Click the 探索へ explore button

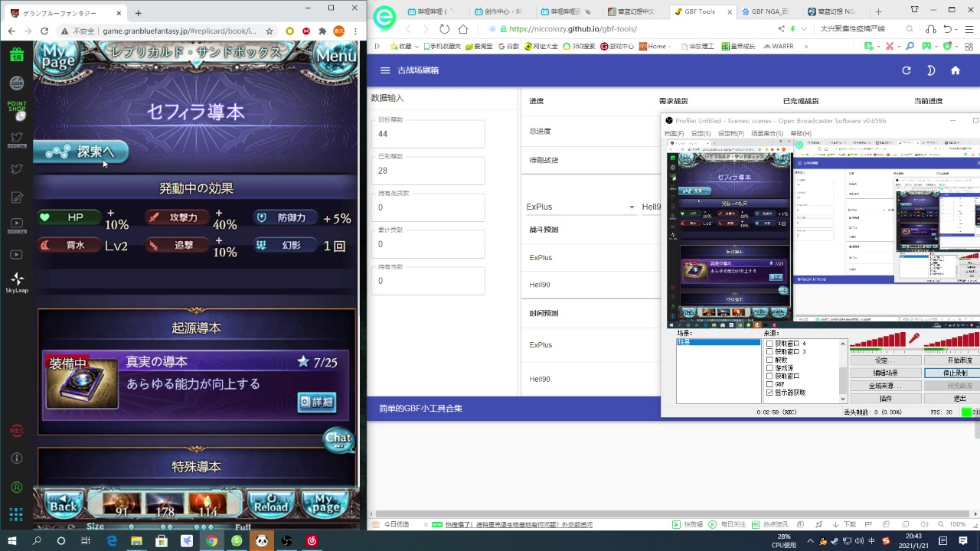[x=81, y=152]
